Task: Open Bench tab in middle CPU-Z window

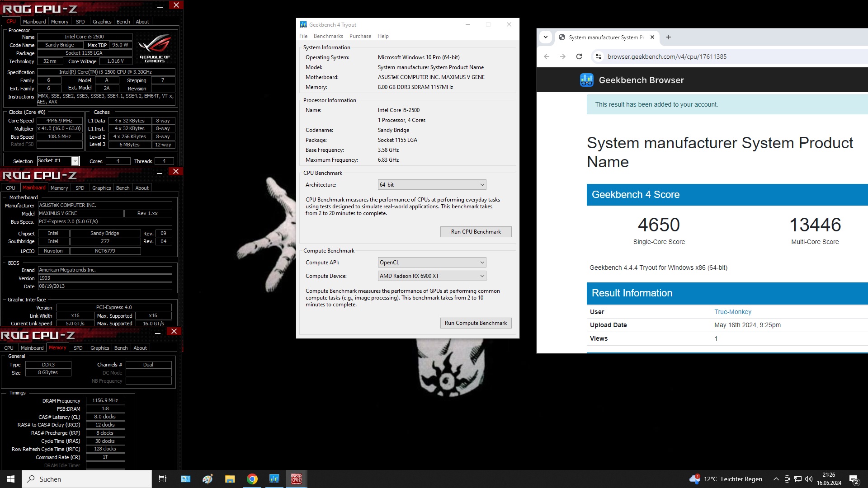Action: click(123, 188)
